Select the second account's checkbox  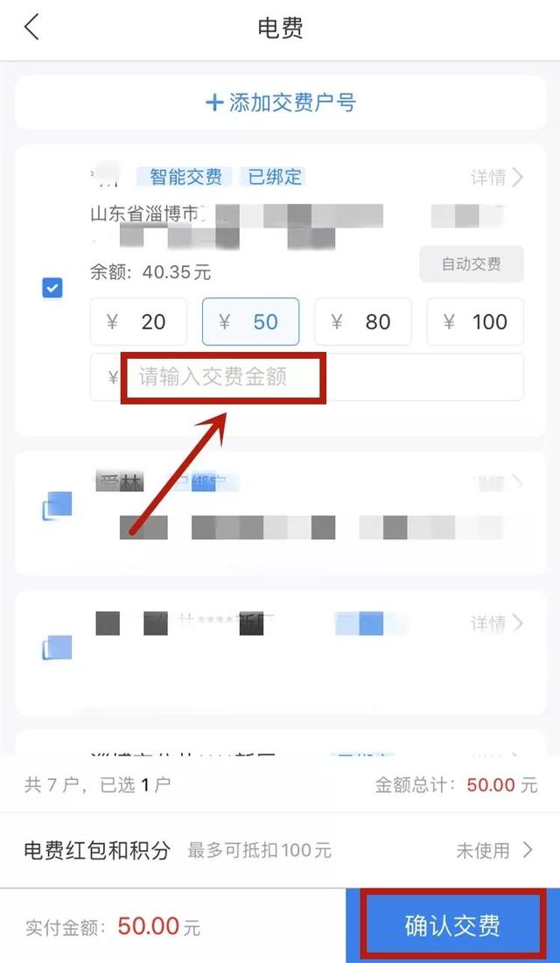[x=57, y=505]
